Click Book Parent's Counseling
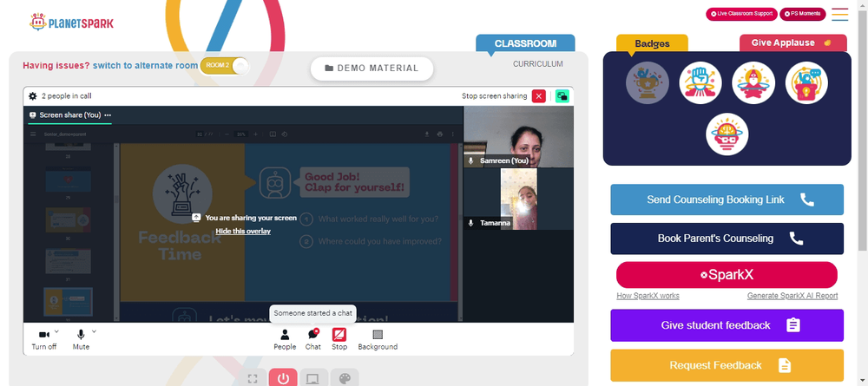This screenshot has width=868, height=386. coord(727,239)
